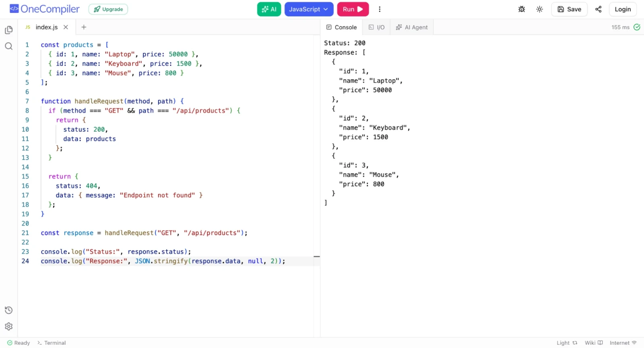Open the Wiki link
644x348 pixels.
pyautogui.click(x=594, y=343)
